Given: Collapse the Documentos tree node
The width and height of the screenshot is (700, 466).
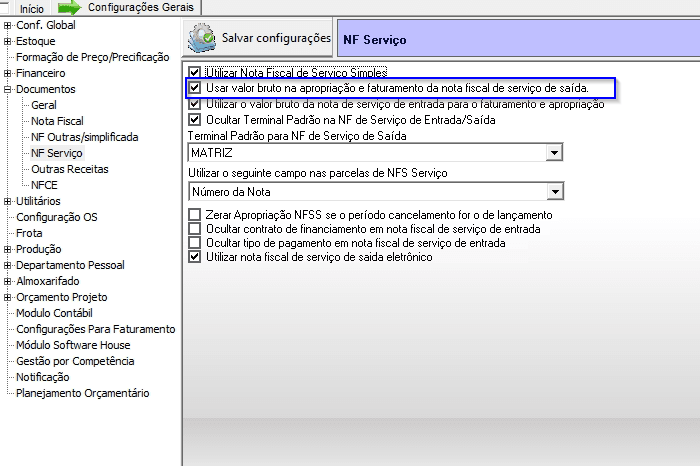Looking at the screenshot, I should click(7, 89).
